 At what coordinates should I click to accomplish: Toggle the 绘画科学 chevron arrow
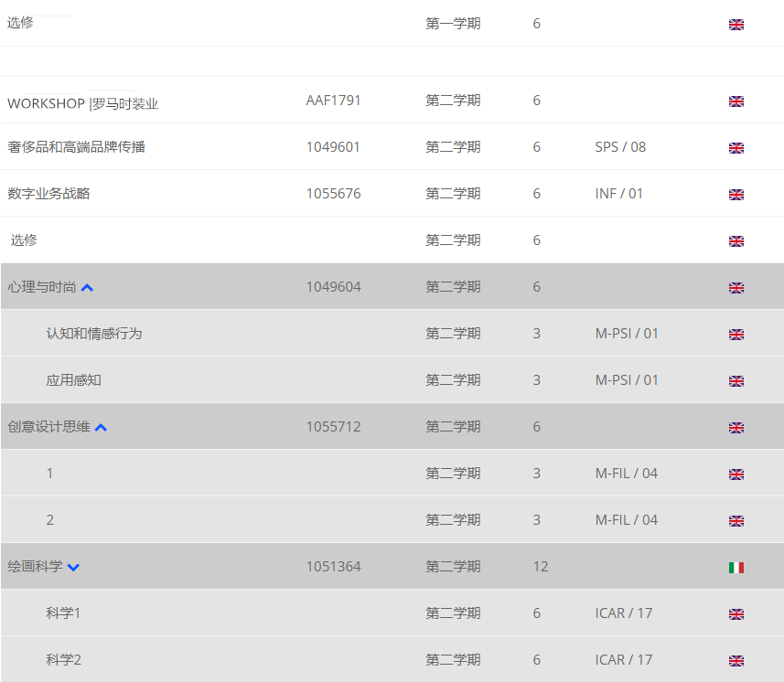click(73, 568)
